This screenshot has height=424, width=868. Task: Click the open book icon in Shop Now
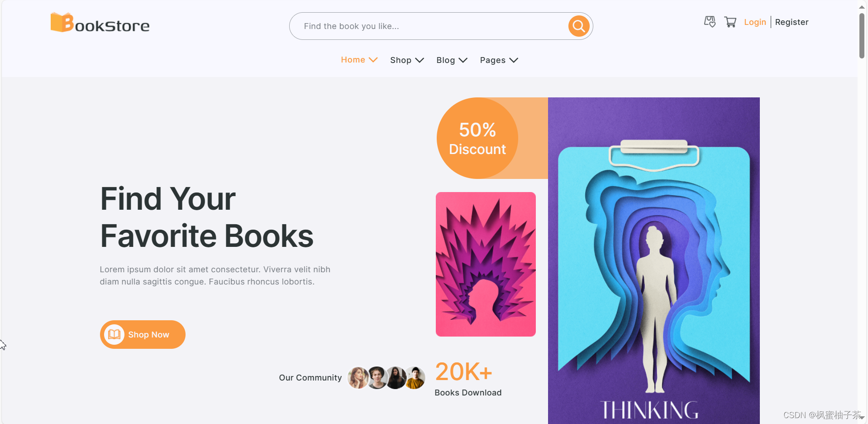(x=114, y=334)
